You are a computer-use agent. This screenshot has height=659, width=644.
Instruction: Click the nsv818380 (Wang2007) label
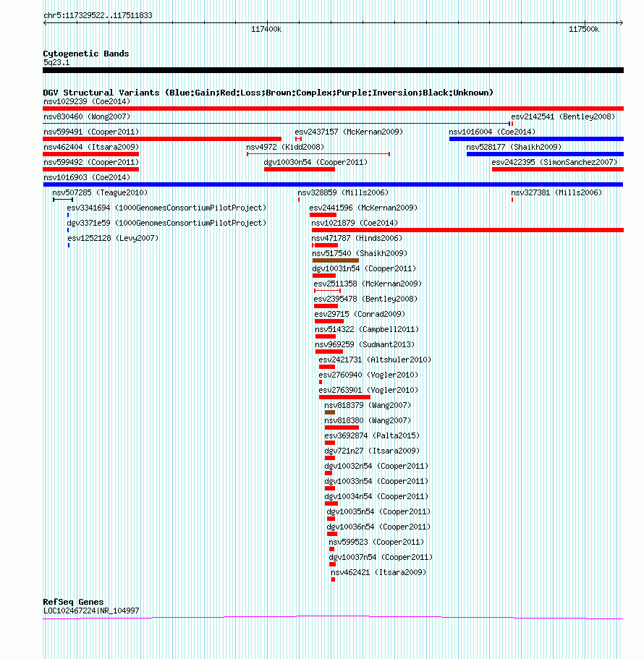(368, 420)
